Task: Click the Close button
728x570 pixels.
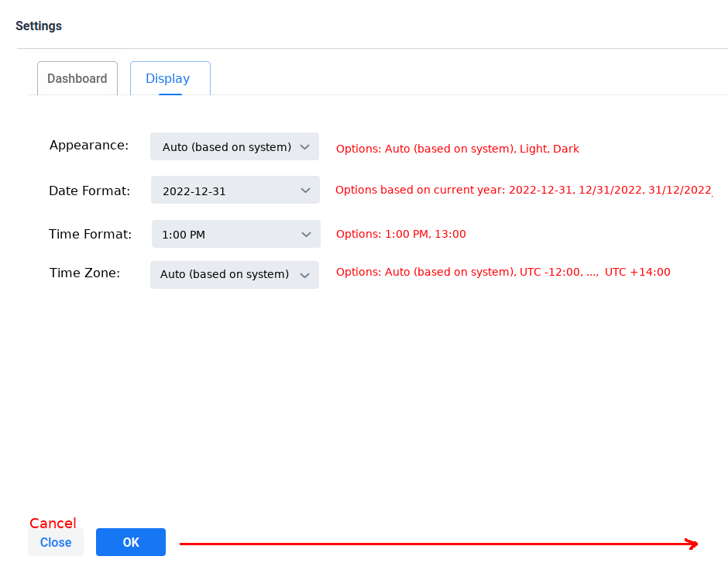Action: pyautogui.click(x=56, y=542)
